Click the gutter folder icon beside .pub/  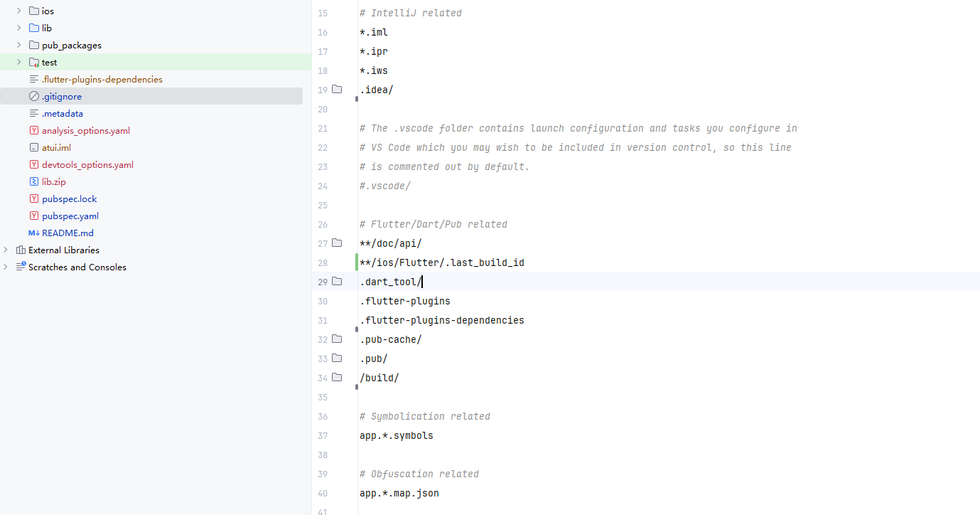[337, 359]
